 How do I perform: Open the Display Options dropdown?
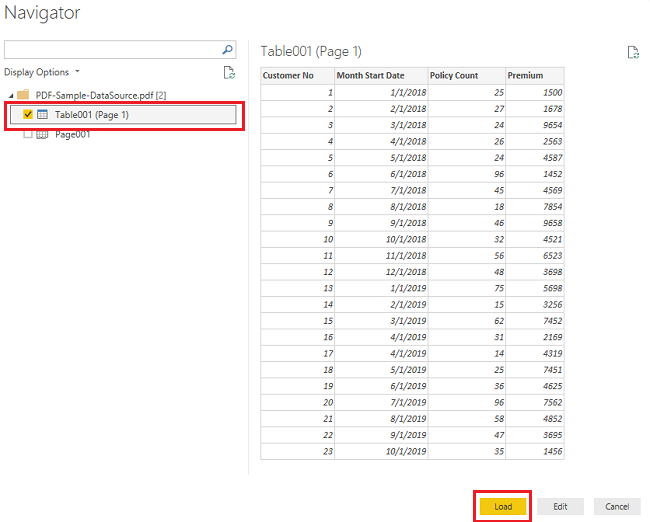tap(41, 72)
